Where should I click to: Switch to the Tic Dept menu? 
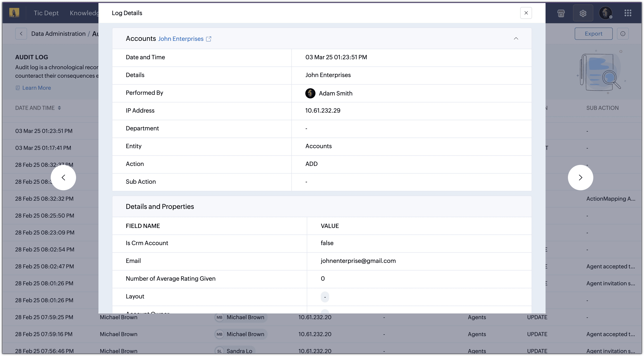46,13
